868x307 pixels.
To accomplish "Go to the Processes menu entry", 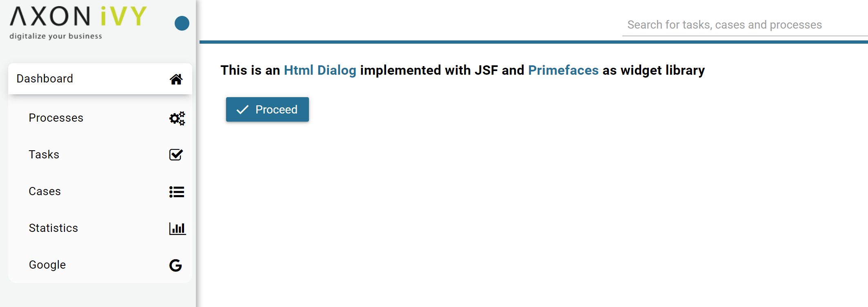I will (x=100, y=118).
